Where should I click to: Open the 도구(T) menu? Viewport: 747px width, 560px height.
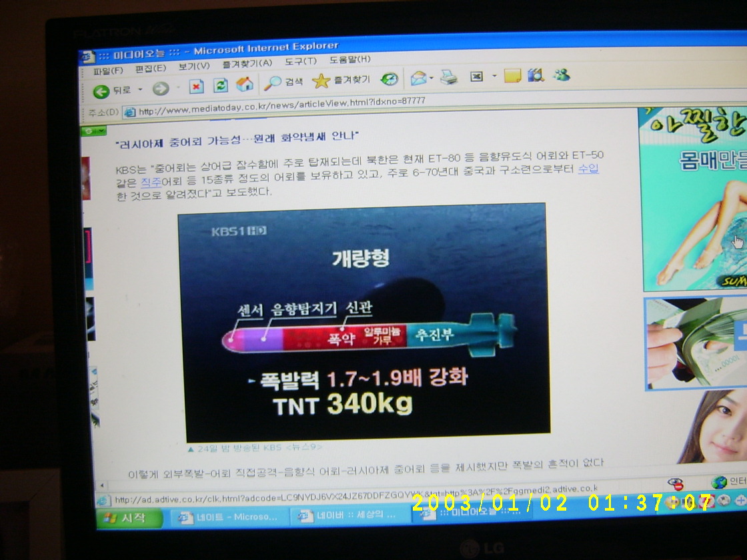point(300,61)
